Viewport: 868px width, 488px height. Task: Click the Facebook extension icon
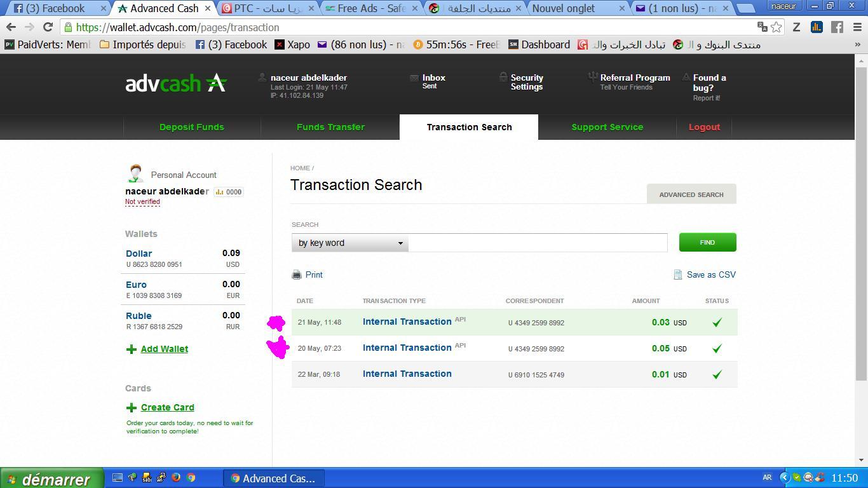tap(837, 27)
